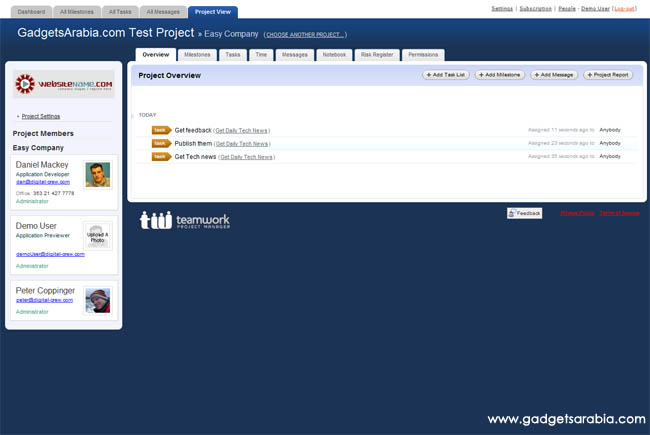Screen dimensions: 650x435
Task: Open task list link beside Publish them
Action: 242,144
